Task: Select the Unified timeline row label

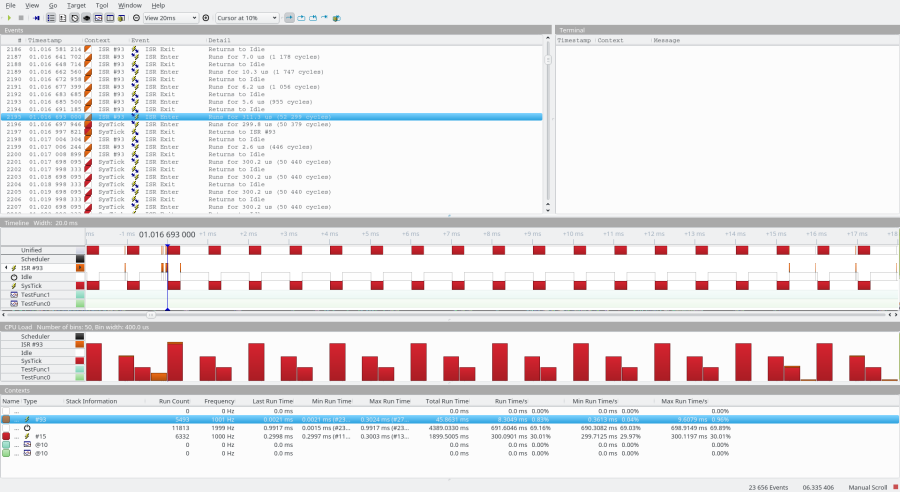Action: click(x=32, y=250)
